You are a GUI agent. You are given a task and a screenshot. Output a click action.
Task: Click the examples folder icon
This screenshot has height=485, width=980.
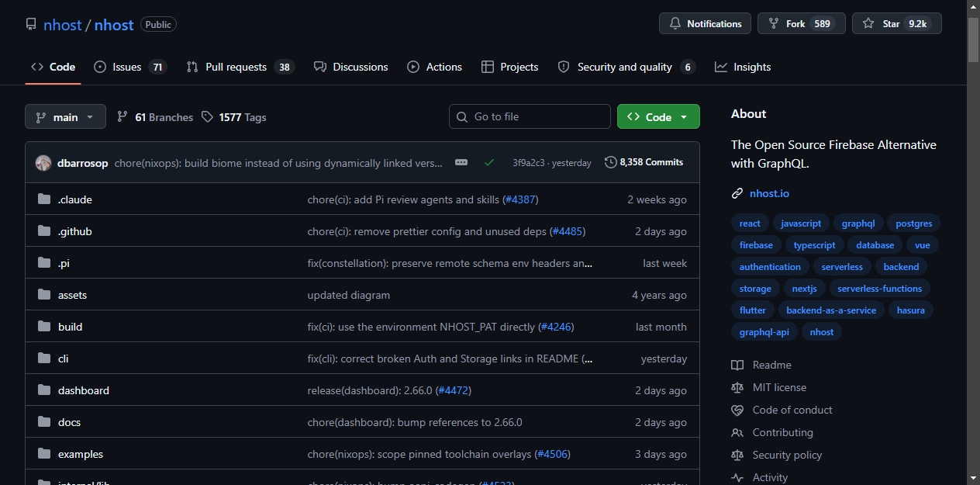pos(44,454)
